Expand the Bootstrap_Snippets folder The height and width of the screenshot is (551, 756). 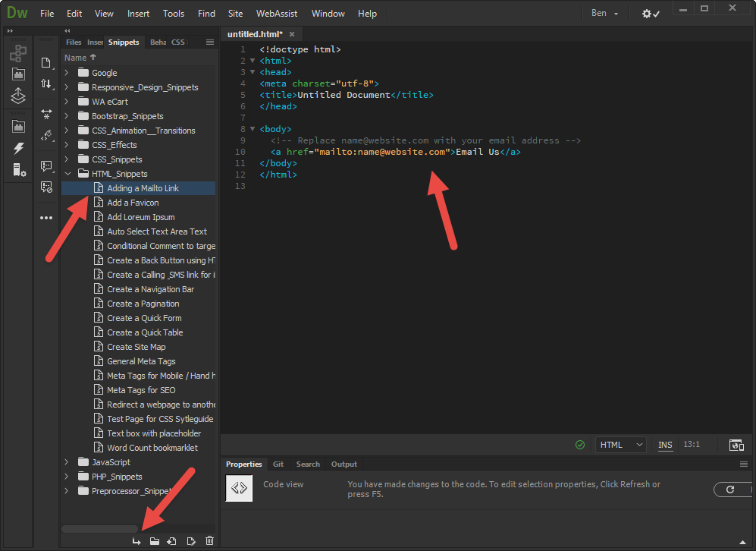[67, 116]
